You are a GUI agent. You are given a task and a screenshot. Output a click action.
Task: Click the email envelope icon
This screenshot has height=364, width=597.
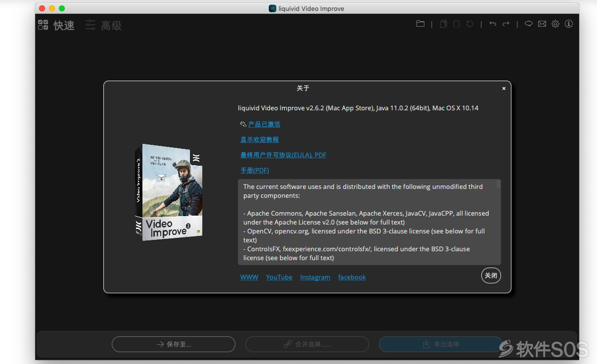pos(542,24)
